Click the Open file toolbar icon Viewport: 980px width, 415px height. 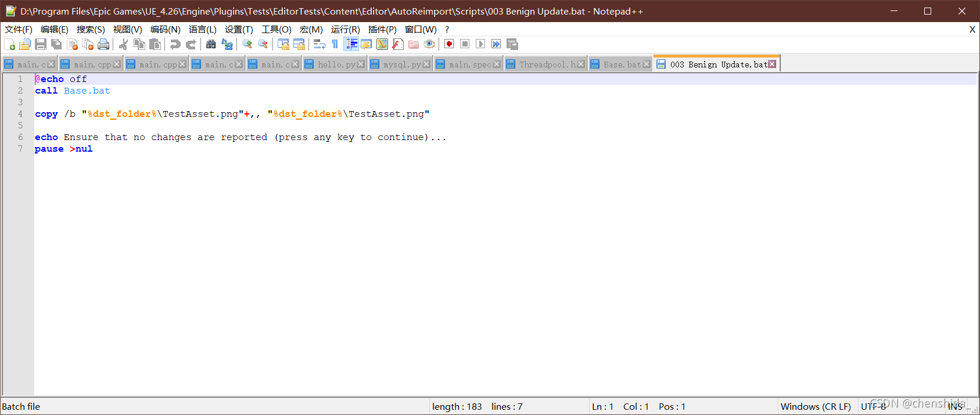pos(25,44)
